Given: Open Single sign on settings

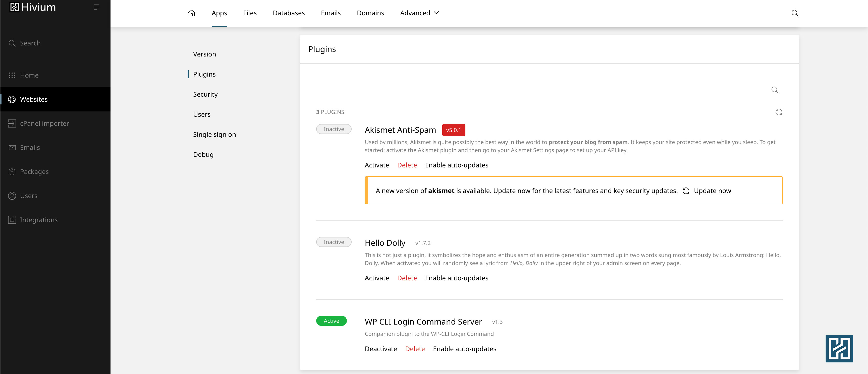Looking at the screenshot, I should pos(214,135).
